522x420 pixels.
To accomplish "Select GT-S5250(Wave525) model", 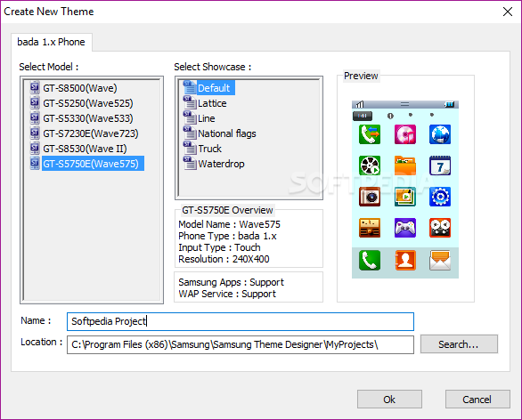I will tap(88, 103).
